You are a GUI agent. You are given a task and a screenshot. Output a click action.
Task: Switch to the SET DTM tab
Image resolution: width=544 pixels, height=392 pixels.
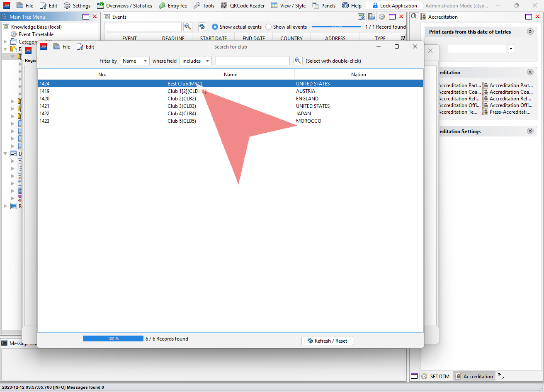436,377
